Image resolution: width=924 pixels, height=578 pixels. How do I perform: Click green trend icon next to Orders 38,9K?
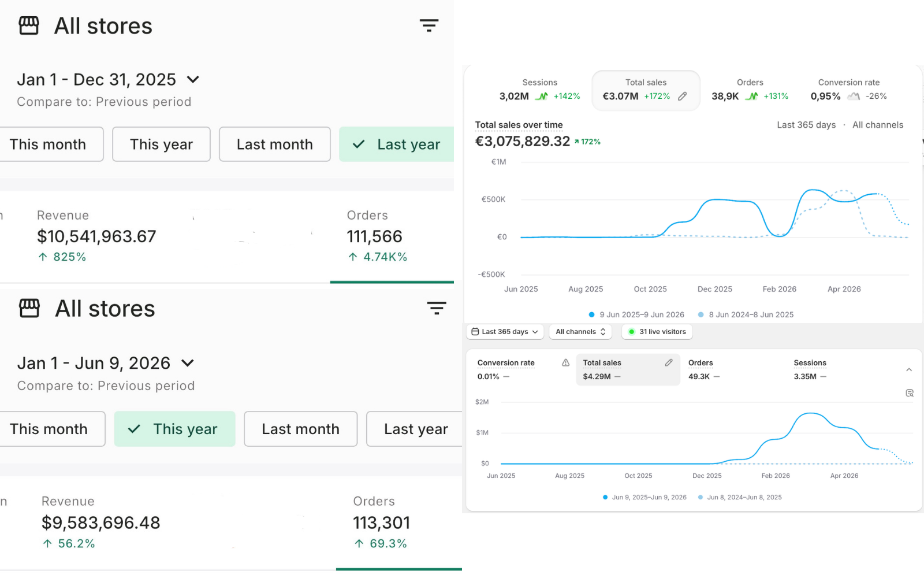pos(751,97)
